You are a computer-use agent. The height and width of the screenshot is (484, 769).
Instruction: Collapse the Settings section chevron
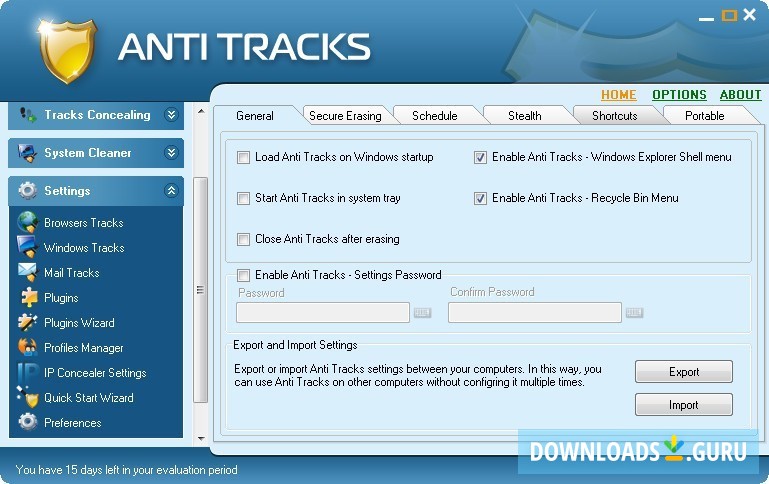pyautogui.click(x=171, y=191)
